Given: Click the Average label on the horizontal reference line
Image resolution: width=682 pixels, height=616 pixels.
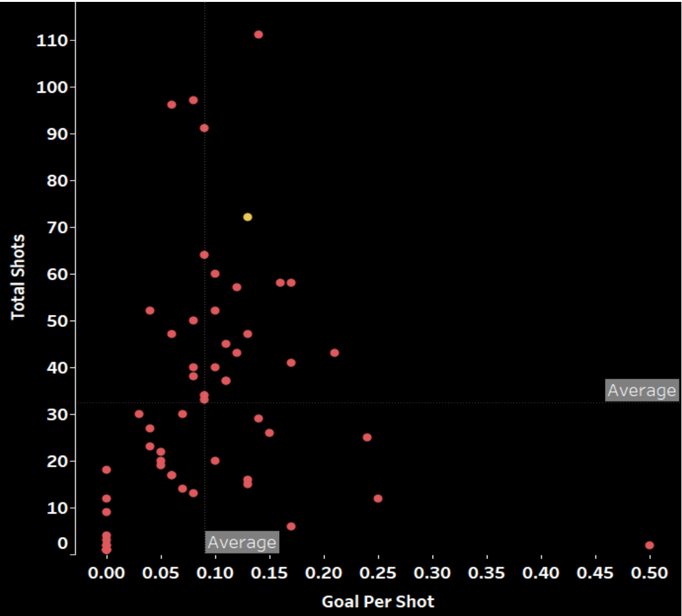Looking at the screenshot, I should (x=642, y=391).
